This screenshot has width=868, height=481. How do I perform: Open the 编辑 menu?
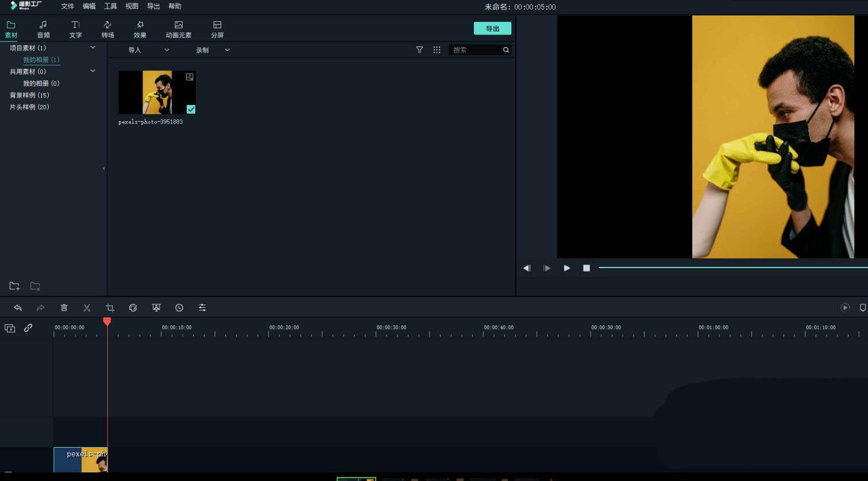click(x=89, y=6)
